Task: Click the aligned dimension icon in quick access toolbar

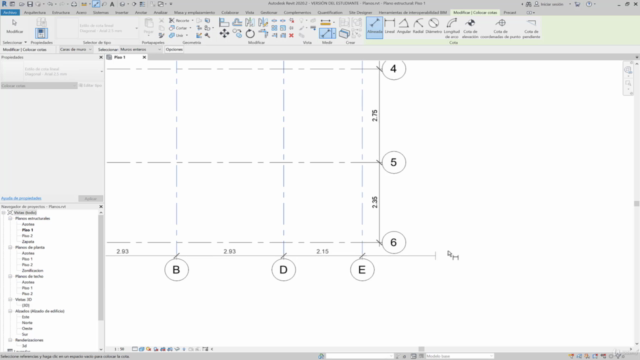Action: [96, 4]
